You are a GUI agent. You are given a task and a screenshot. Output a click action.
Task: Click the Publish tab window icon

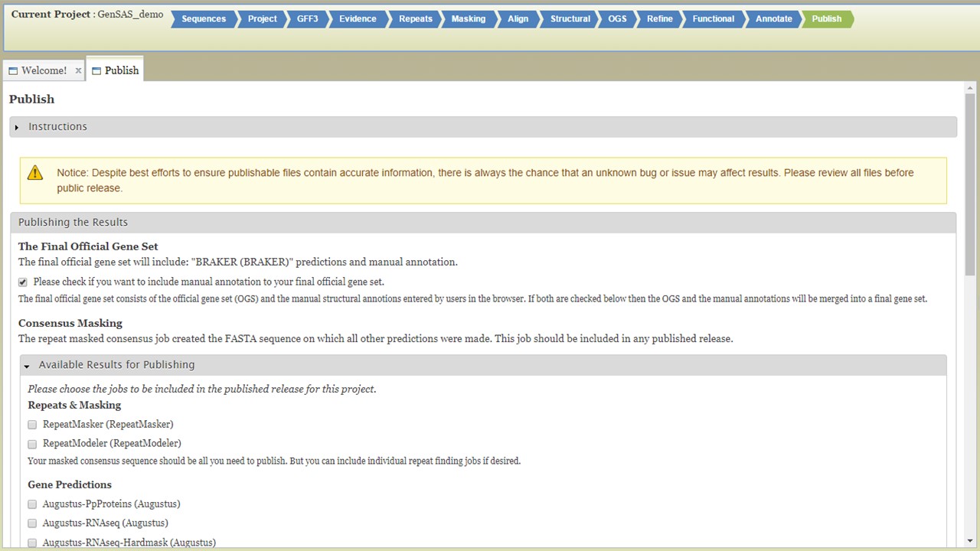click(x=96, y=71)
